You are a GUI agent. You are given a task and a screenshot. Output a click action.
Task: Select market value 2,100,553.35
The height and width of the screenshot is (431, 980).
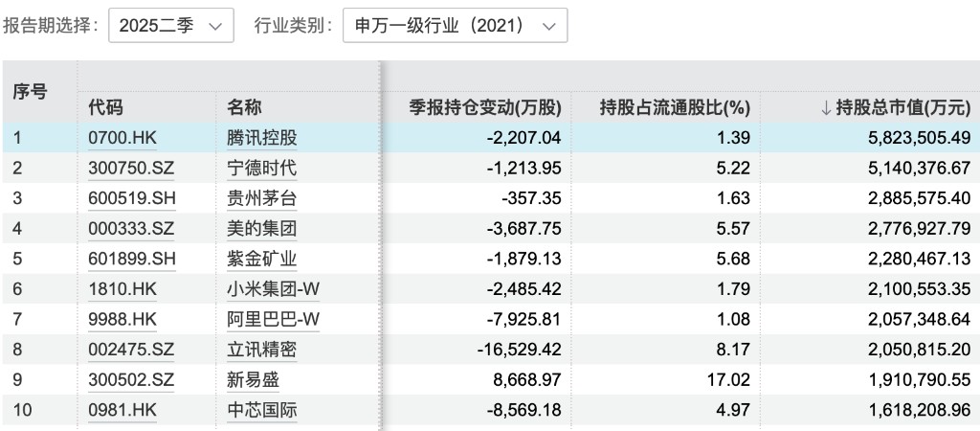click(x=920, y=289)
